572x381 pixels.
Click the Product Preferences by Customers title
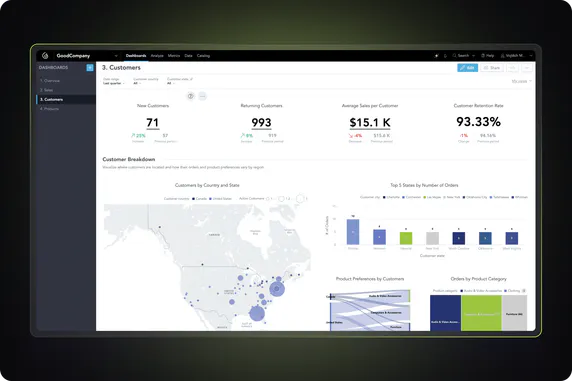(x=370, y=279)
